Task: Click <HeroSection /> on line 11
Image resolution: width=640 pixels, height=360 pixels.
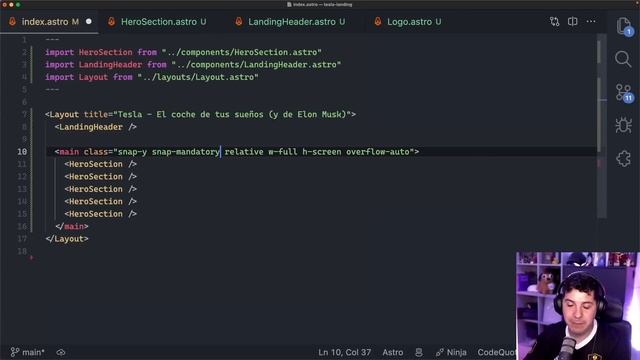Action: (100, 164)
